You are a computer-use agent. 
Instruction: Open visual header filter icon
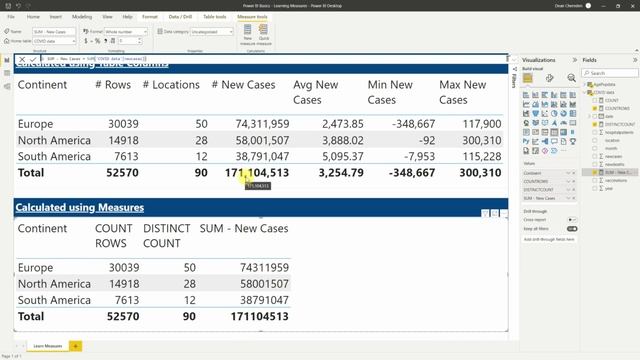point(485,213)
